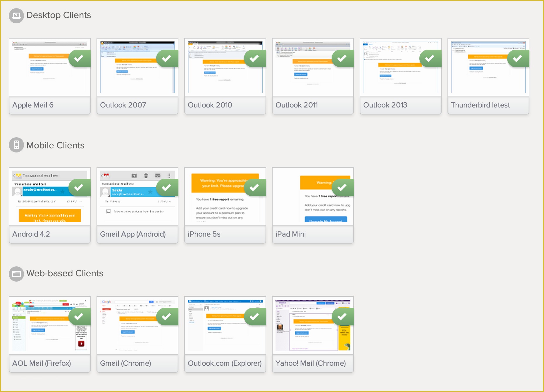Open the Yahoo! Mail (Chrome) preview thumbnail
Screen dimensions: 544x392
click(313, 325)
